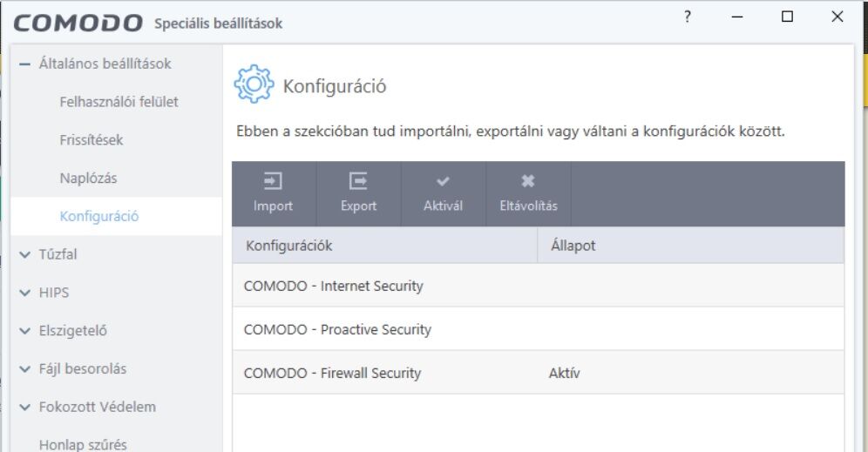Select COMODO - Internet Security configuration
Image resolution: width=868 pixels, height=452 pixels.
(538, 286)
